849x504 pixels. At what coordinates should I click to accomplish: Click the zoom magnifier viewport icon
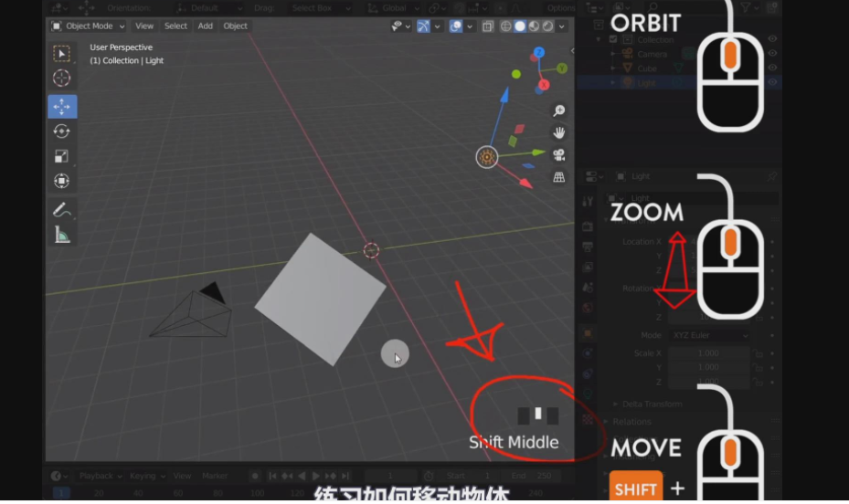click(558, 110)
